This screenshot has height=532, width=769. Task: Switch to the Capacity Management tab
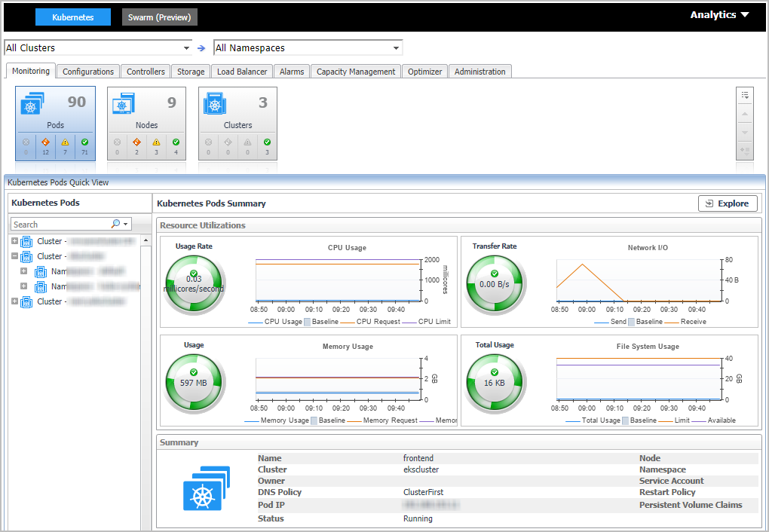356,72
